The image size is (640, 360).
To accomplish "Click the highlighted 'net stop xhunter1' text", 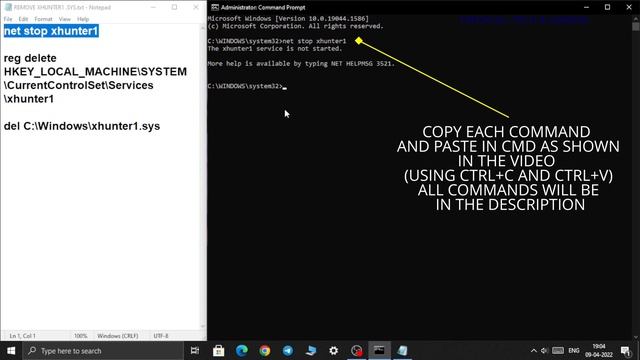I will click(x=51, y=31).
